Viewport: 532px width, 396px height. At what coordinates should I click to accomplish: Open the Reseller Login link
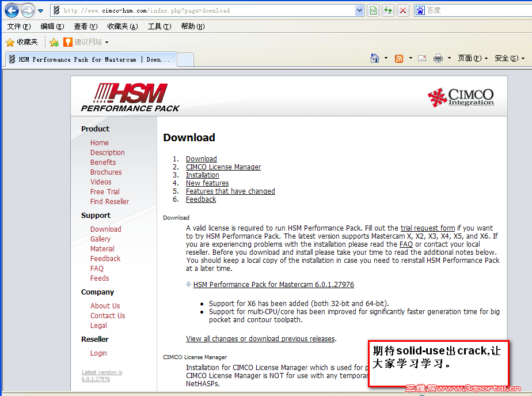98,353
